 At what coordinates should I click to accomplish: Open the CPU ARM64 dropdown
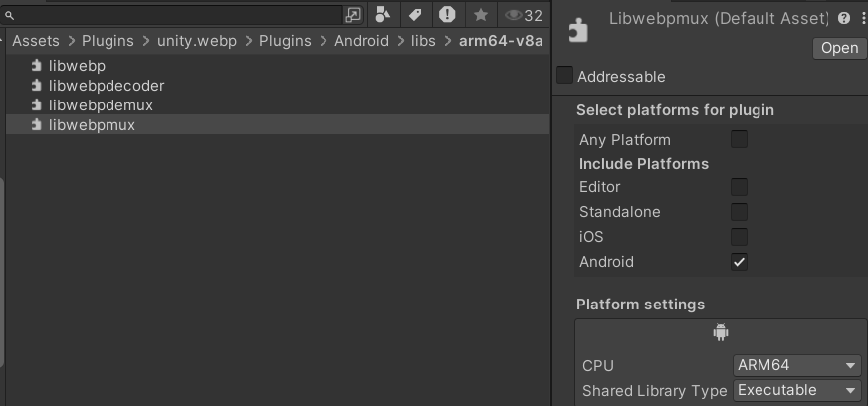(797, 365)
